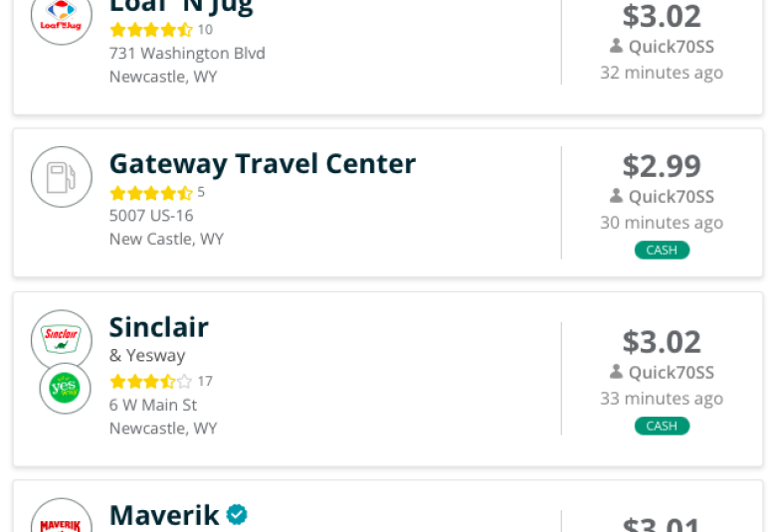Open the Gateway Travel Center station name
This screenshot has width=776, height=532.
coord(263,164)
